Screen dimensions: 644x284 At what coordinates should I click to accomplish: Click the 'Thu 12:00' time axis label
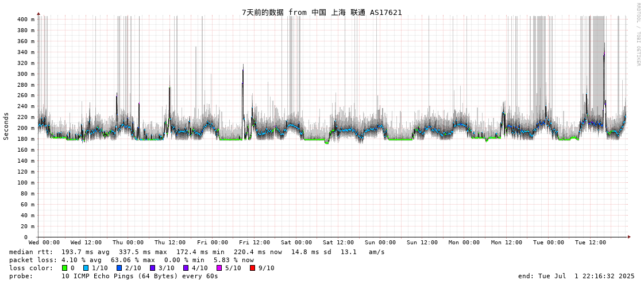pyautogui.click(x=170, y=243)
